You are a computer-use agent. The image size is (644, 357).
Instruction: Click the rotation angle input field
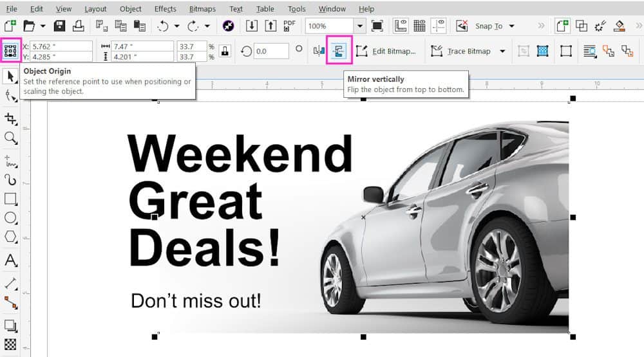point(270,51)
